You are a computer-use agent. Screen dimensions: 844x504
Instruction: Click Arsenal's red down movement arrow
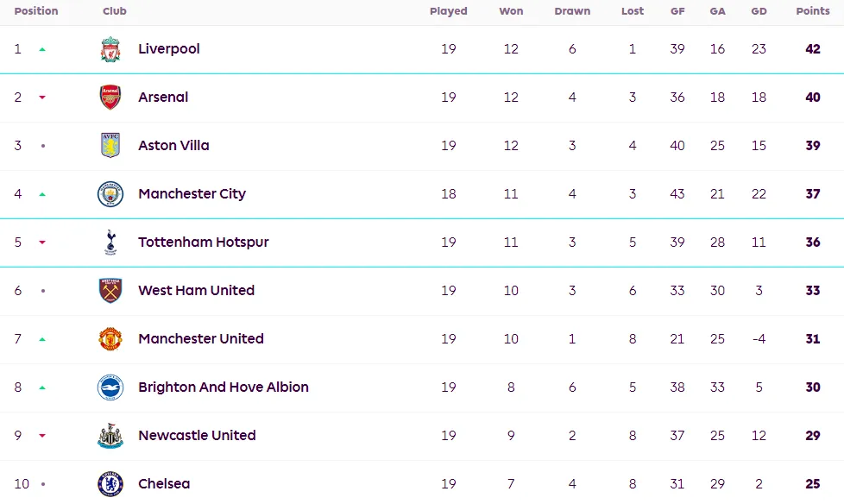(x=42, y=98)
